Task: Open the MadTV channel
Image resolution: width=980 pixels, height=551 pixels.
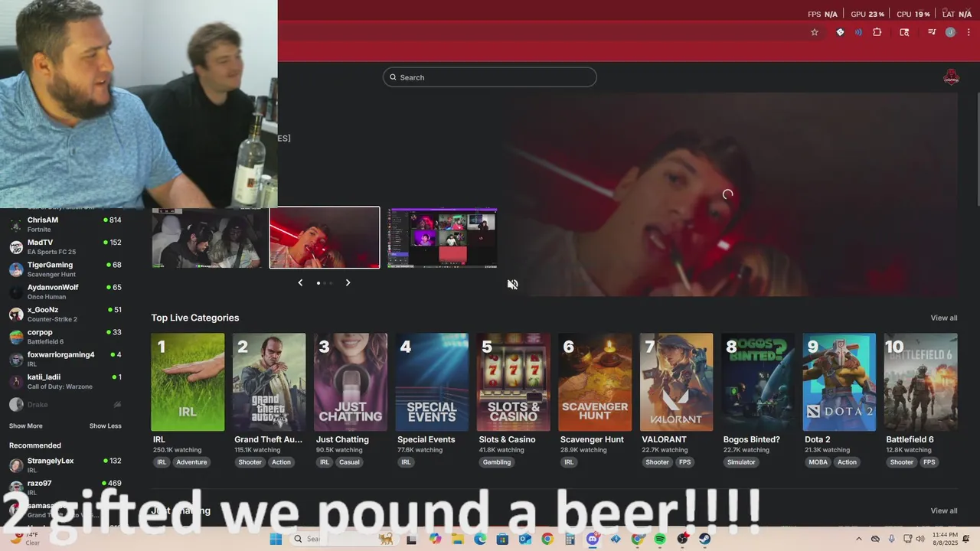Action: click(x=65, y=246)
